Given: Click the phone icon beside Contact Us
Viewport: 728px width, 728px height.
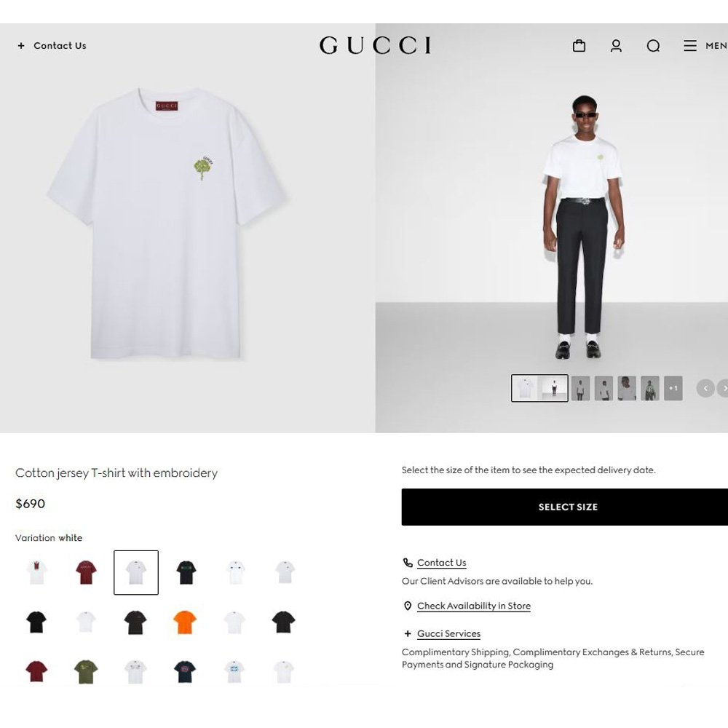Looking at the screenshot, I should 407,562.
